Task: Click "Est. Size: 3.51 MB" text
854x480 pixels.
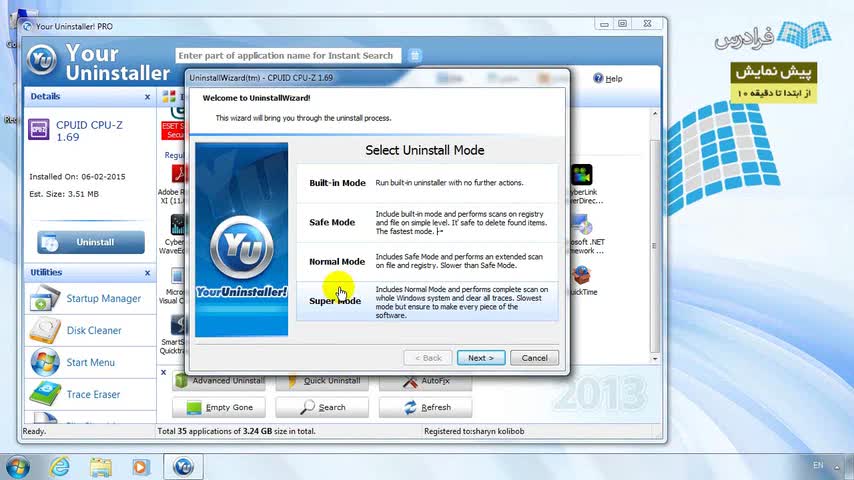Action: [x=64, y=194]
